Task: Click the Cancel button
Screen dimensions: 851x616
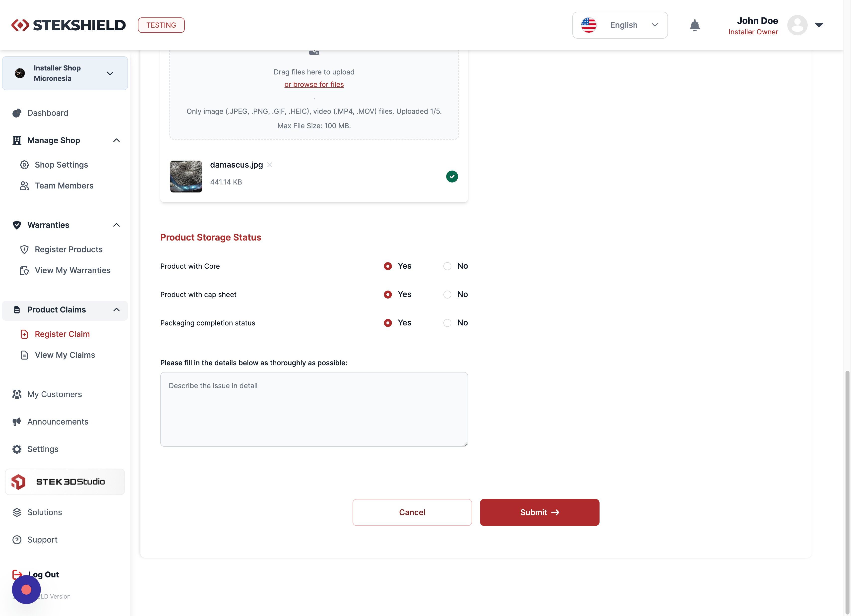Action: 412,512
